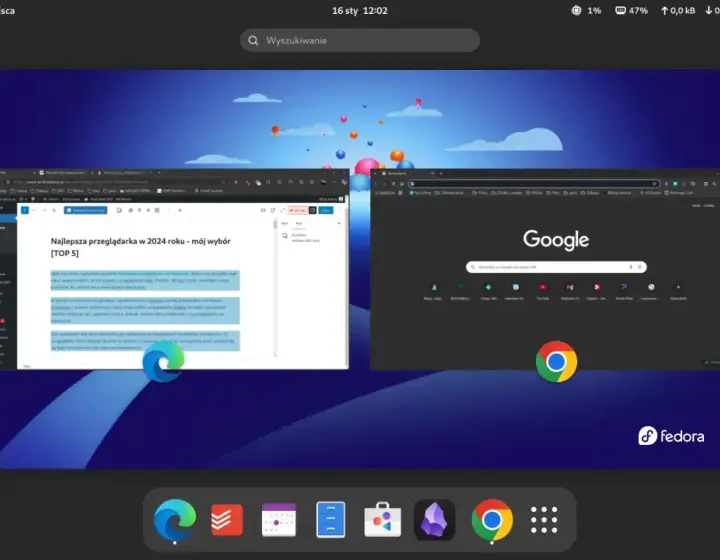
Task: Click the upload speed 0,0 kB indicator
Action: tap(678, 11)
